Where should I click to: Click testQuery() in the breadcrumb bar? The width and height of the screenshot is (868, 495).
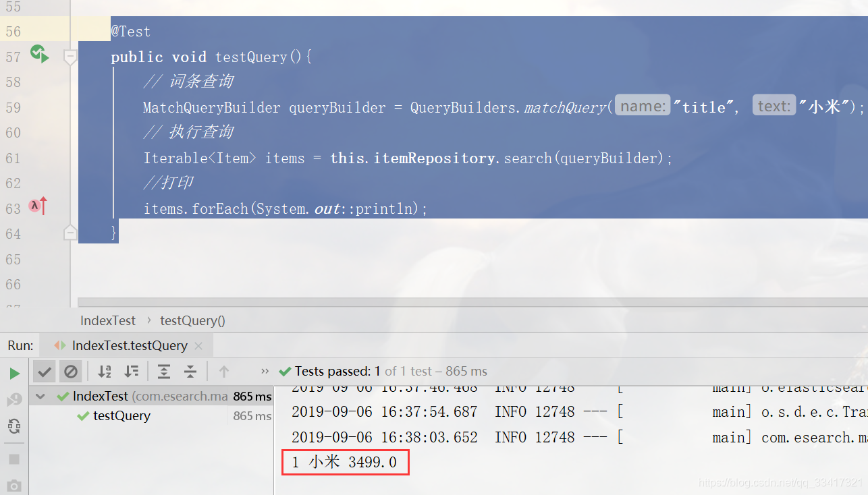pos(192,320)
